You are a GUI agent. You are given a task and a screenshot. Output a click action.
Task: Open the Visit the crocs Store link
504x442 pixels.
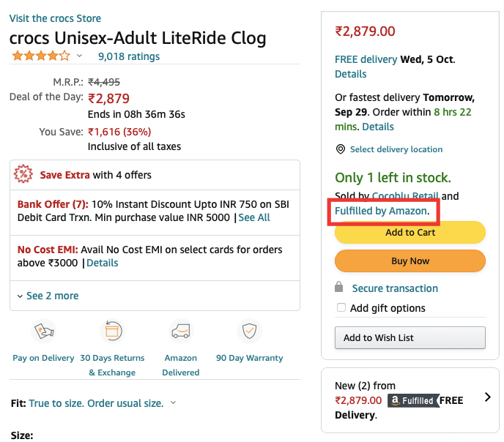tap(56, 18)
